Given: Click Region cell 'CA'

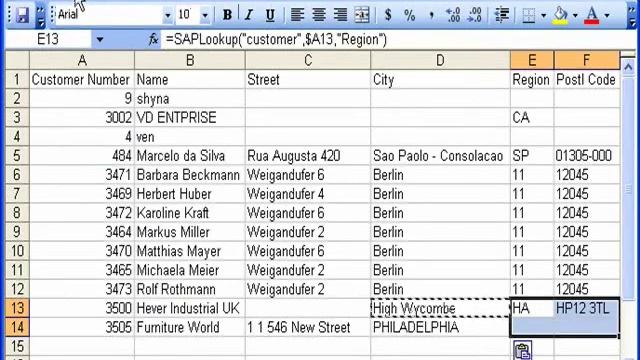Looking at the screenshot, I should point(532,118).
